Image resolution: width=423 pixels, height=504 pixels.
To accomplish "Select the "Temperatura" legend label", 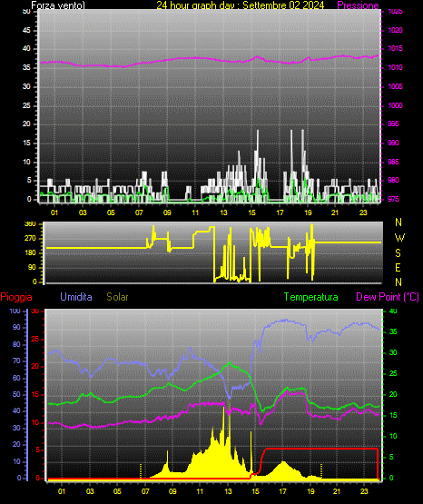I will click(x=311, y=297).
